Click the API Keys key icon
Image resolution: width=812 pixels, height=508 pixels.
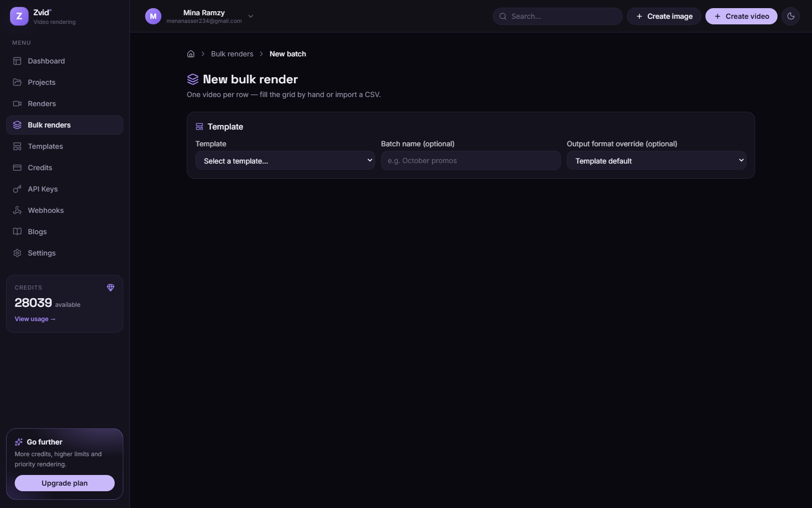tap(17, 189)
